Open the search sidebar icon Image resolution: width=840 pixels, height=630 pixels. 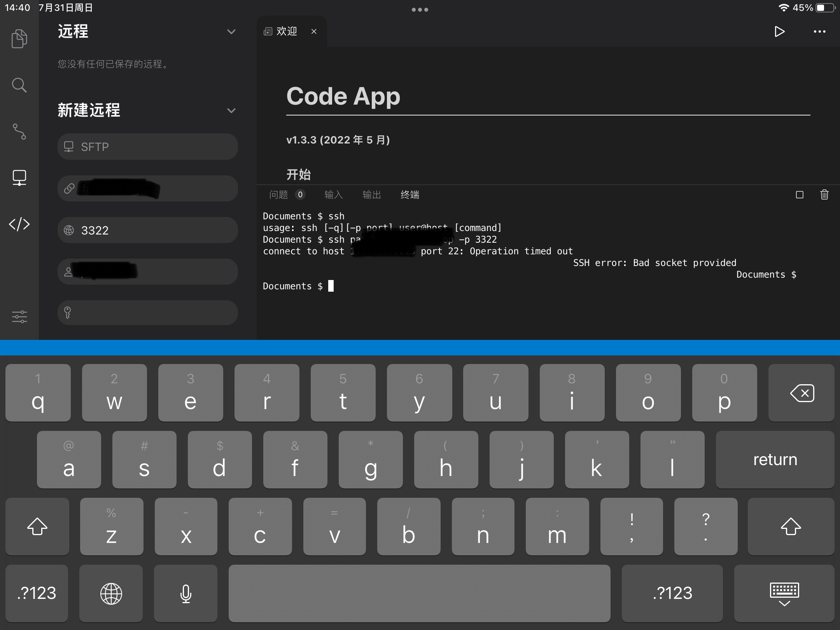pyautogui.click(x=19, y=85)
